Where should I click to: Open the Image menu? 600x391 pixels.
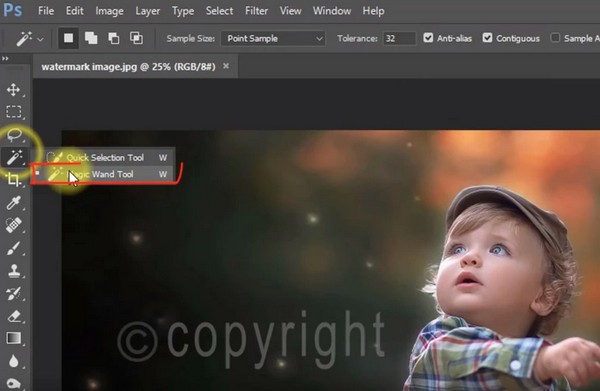tap(109, 11)
